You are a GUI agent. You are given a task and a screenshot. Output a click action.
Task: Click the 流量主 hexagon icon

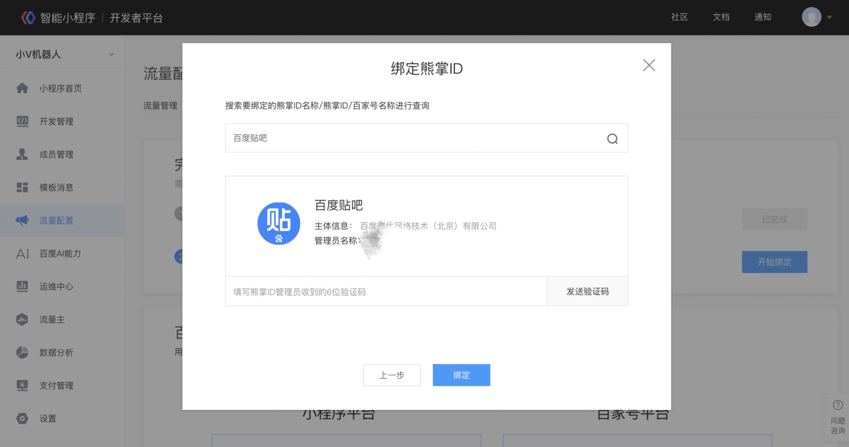click(22, 319)
